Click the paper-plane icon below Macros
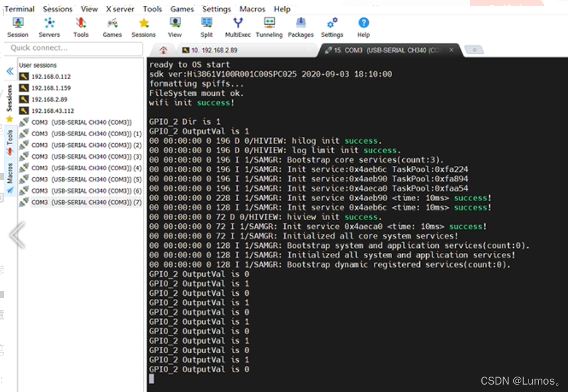Screen dimensions: 568x392 (x=10, y=190)
